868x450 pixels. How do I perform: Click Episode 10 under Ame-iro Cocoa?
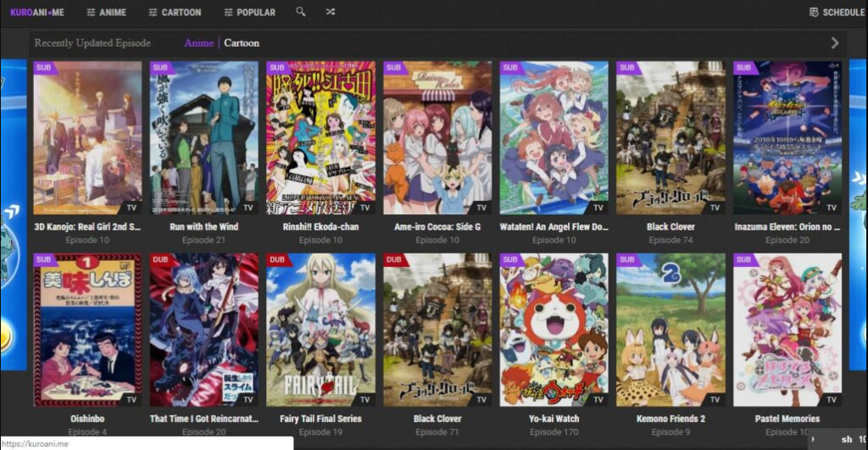(x=437, y=240)
